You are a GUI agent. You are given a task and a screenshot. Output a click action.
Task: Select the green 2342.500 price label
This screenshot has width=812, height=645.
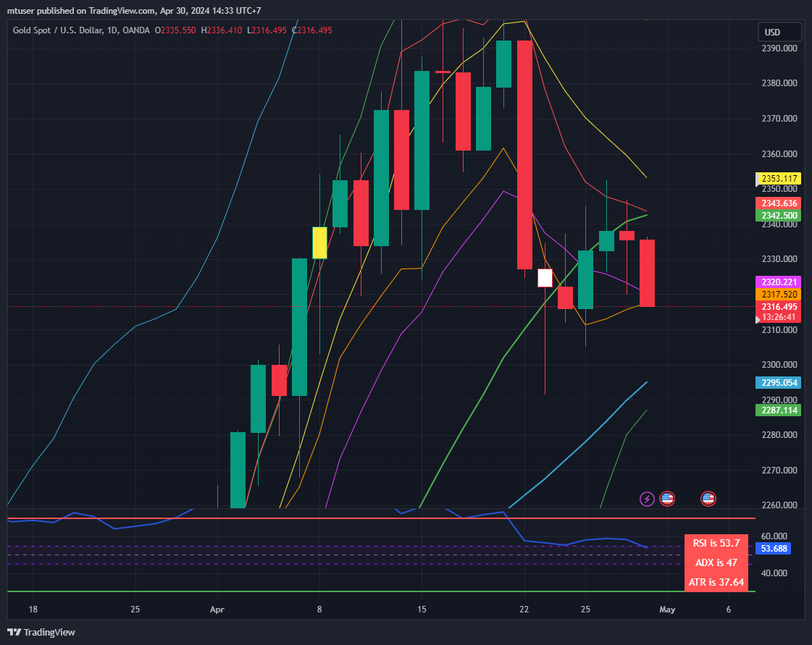point(779,215)
